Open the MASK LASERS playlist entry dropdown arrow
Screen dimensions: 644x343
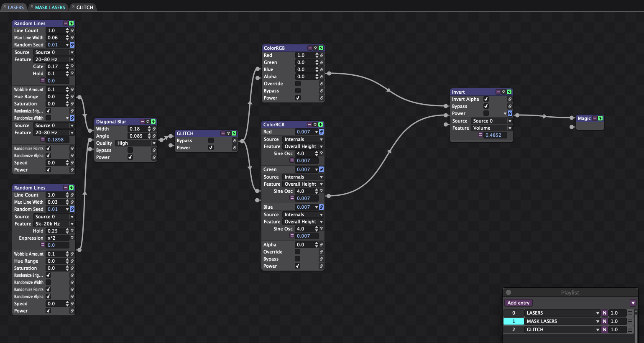[x=597, y=321]
